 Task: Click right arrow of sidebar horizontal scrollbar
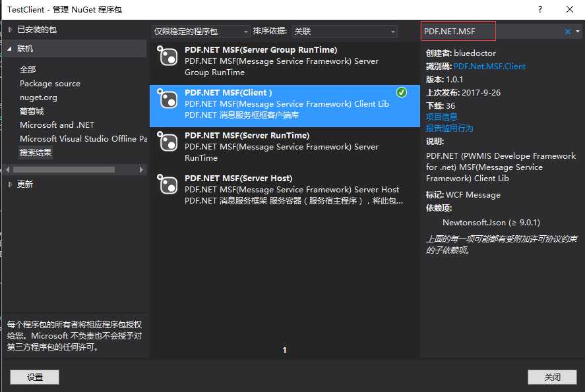pyautogui.click(x=141, y=169)
